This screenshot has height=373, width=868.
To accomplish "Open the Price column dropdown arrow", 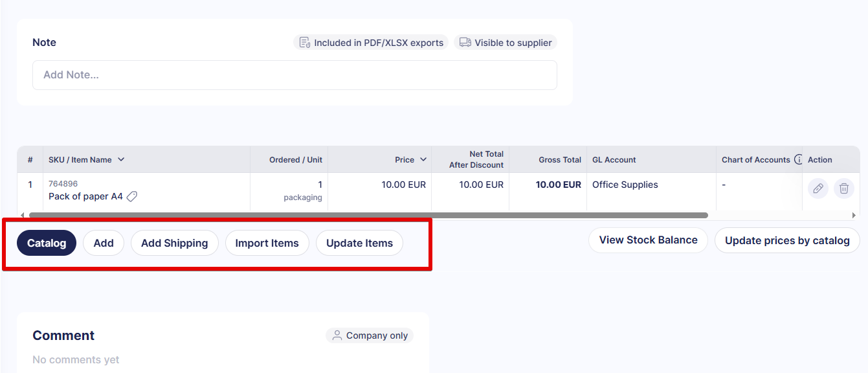I will 423,160.
